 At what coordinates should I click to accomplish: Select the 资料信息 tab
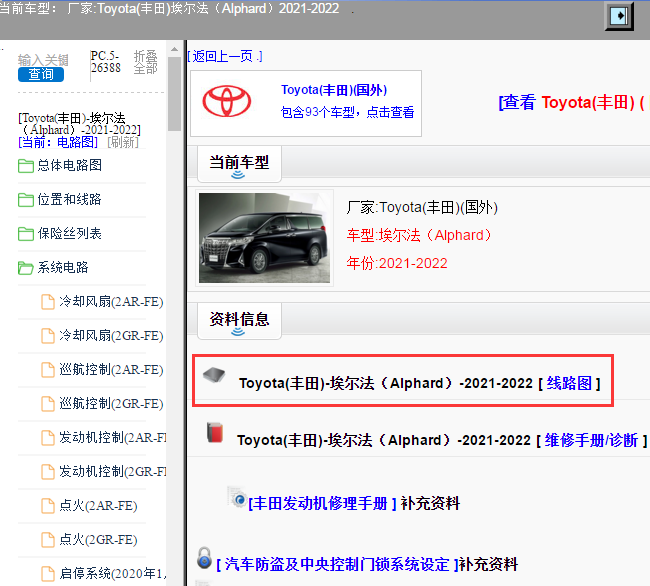click(239, 321)
